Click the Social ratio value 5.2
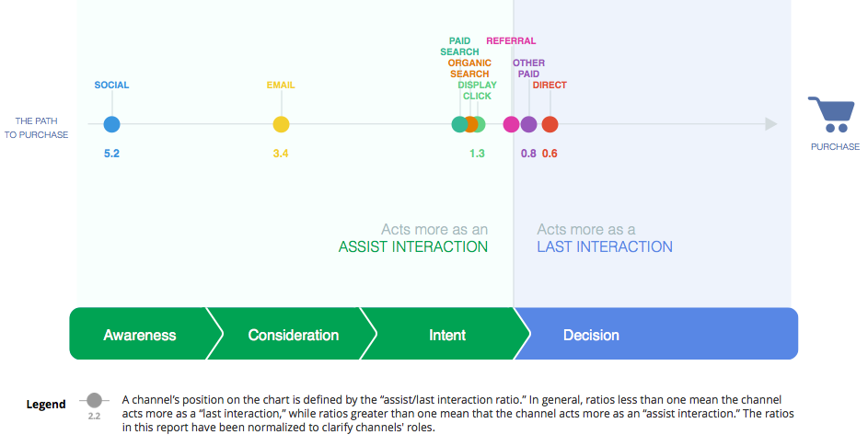Screen dimensions: 868x446 [x=111, y=154]
